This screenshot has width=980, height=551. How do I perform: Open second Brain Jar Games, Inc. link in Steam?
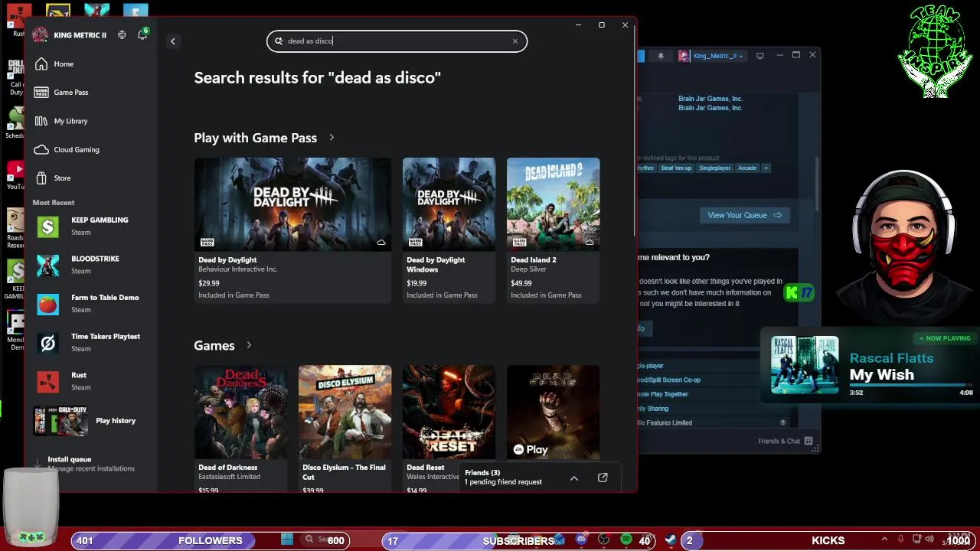click(x=710, y=108)
